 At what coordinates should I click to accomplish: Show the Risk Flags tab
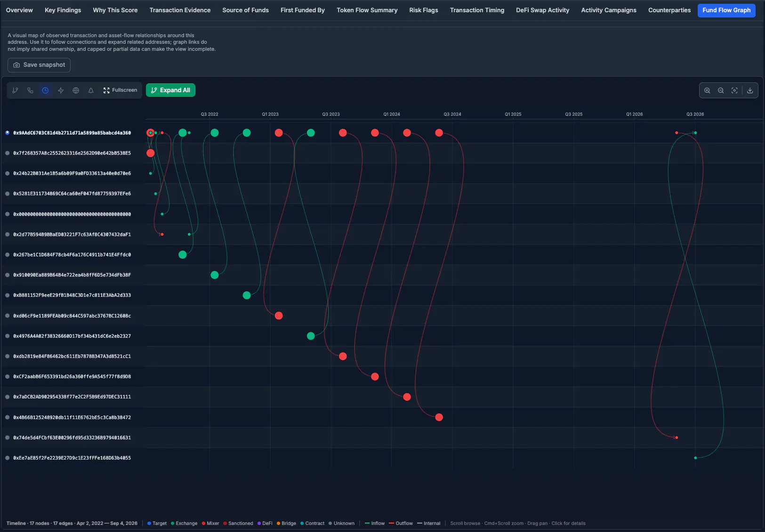[x=424, y=10]
